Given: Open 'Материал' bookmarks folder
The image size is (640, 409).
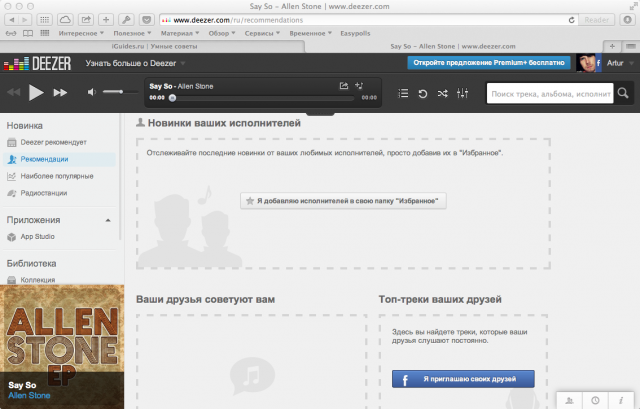Looking at the screenshot, I should (x=180, y=33).
